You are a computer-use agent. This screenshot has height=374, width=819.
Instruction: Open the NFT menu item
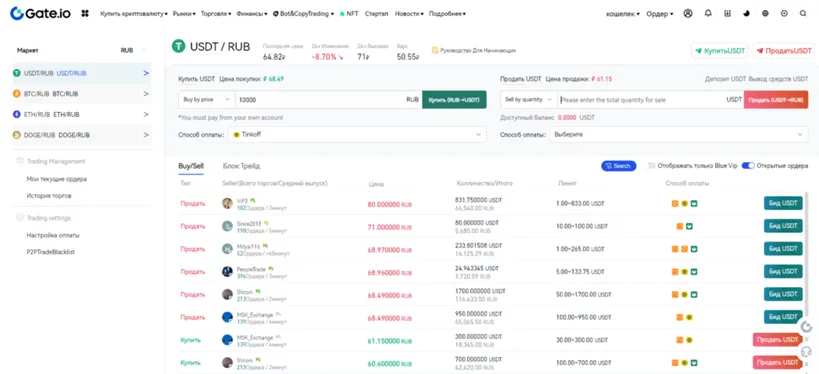coord(349,14)
